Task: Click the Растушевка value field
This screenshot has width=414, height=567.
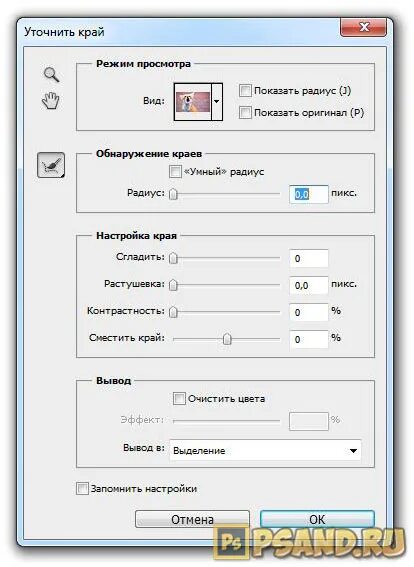Action: coord(309,285)
